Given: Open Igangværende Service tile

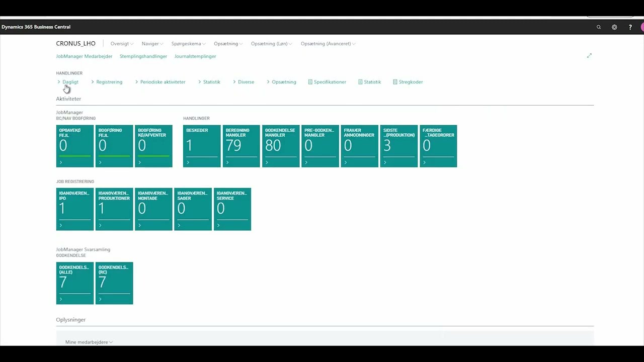Looking at the screenshot, I should pyautogui.click(x=232, y=209).
